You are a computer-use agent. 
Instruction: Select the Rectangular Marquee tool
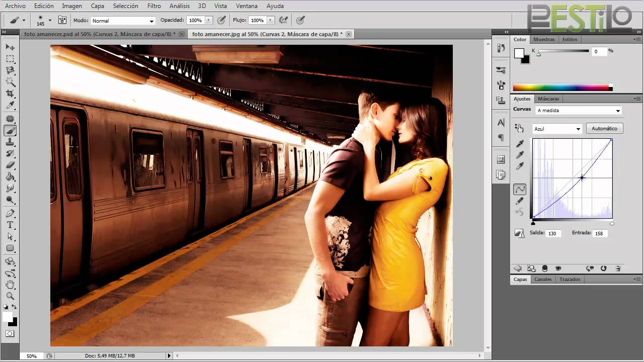(10, 59)
